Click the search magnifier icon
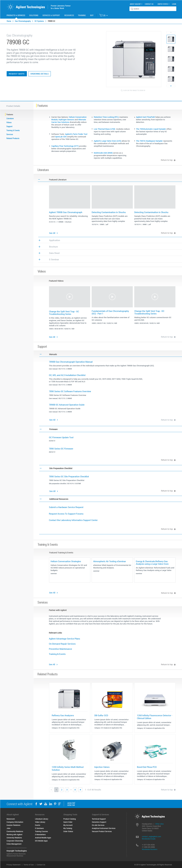This screenshot has height=868, width=182. click(x=132, y=9)
